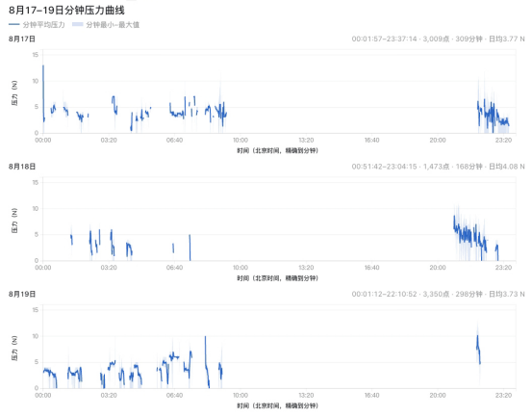Click the 03:20 tick on 8月17日 chart
Viewport: 532px width, 417px height.
(x=109, y=141)
